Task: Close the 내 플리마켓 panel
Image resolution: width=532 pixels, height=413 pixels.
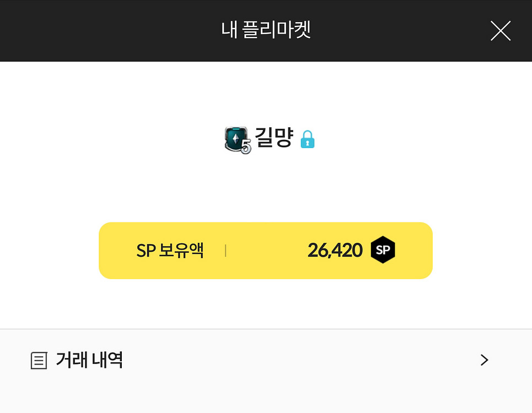Action: click(500, 31)
